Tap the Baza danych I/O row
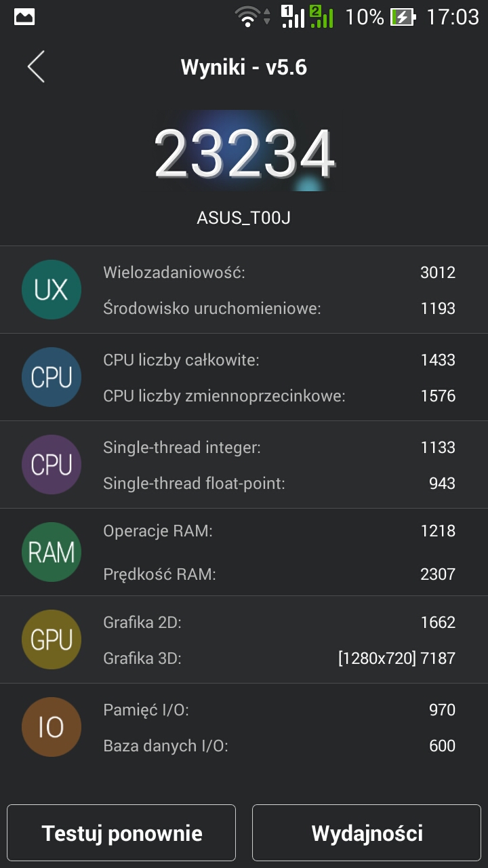Image resolution: width=488 pixels, height=868 pixels. coord(279,746)
